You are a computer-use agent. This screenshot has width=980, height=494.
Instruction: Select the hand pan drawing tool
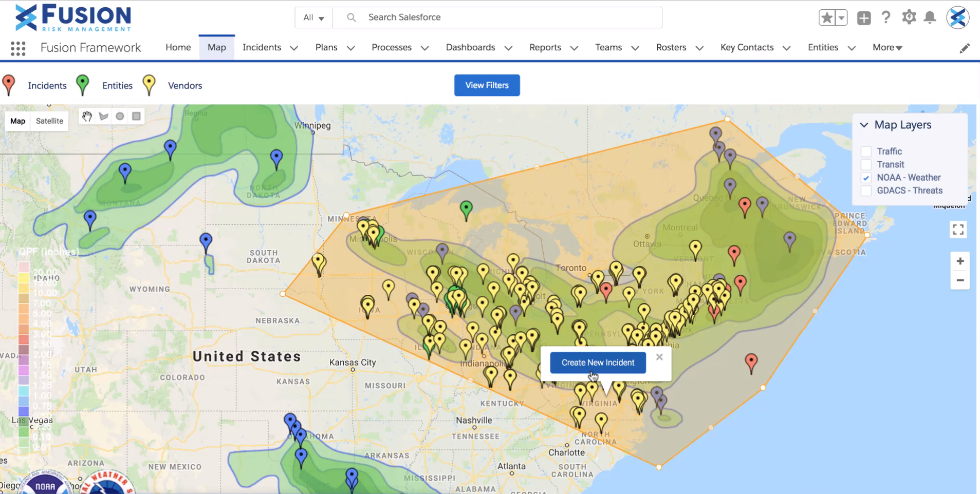[x=87, y=116]
